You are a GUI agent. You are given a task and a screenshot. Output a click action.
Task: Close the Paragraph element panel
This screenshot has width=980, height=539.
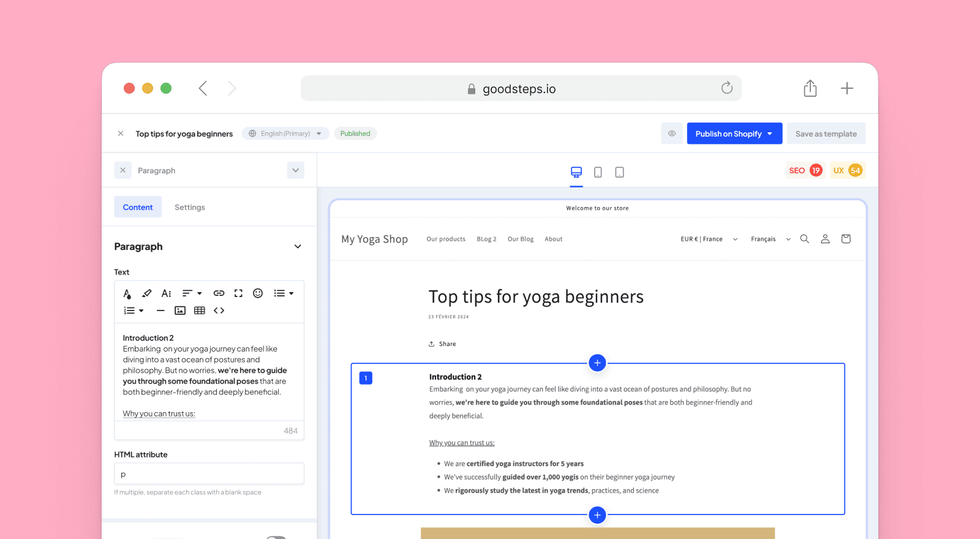[x=123, y=170]
